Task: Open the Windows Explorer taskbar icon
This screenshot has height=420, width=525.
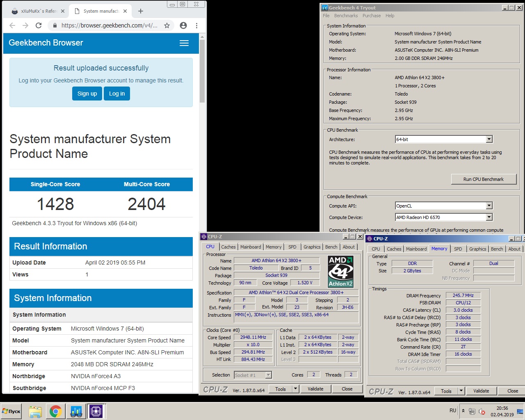Action: pyautogui.click(x=35, y=411)
